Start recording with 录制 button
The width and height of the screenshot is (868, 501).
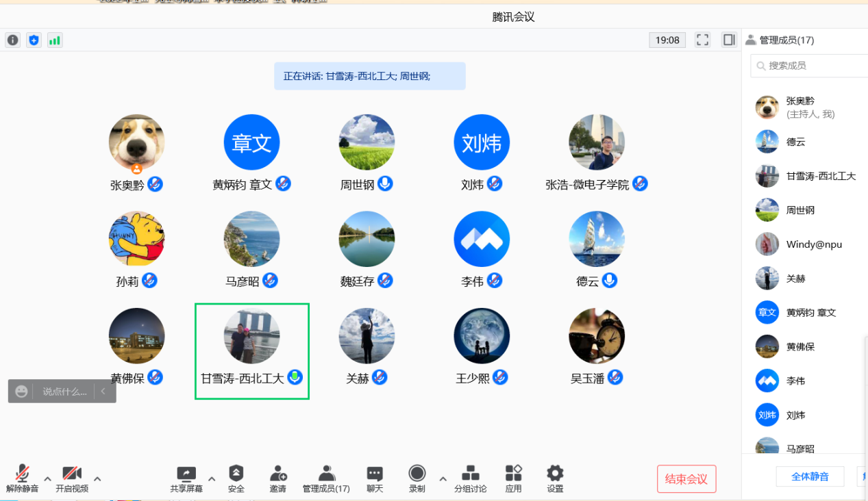417,479
